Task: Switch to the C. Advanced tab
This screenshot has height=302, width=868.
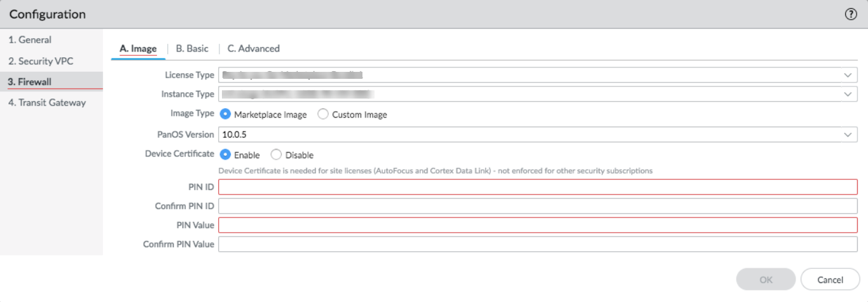Action: point(253,48)
